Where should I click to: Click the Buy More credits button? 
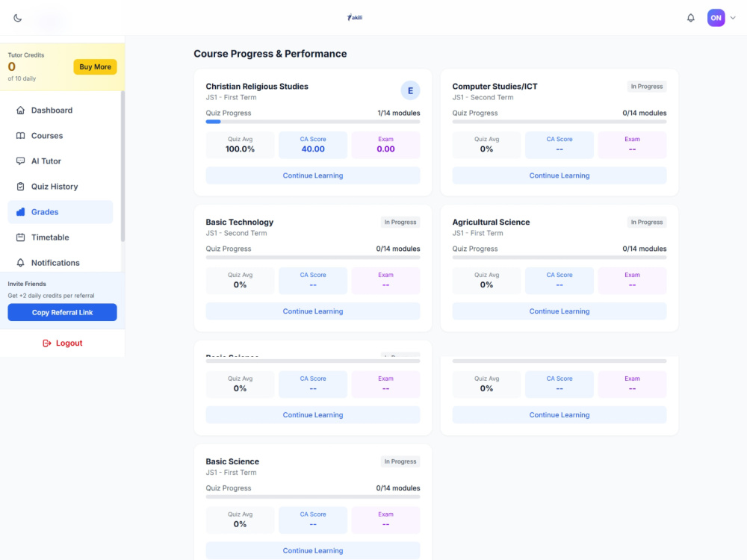pos(95,66)
